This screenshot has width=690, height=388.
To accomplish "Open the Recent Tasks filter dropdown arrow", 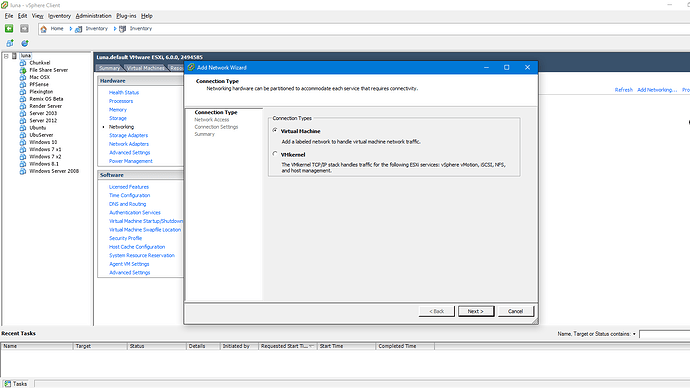I will click(634, 334).
